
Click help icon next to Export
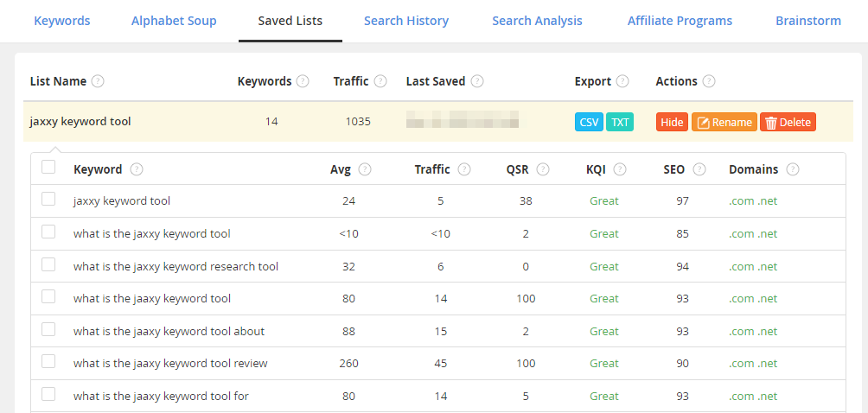click(x=622, y=81)
